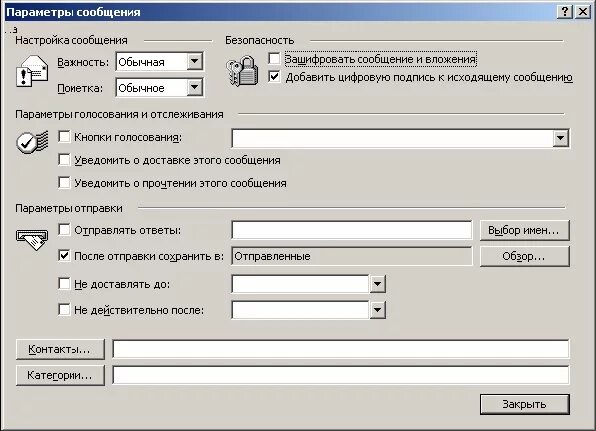
Task: Uncheck После отправки сохранить в
Action: 64,255
